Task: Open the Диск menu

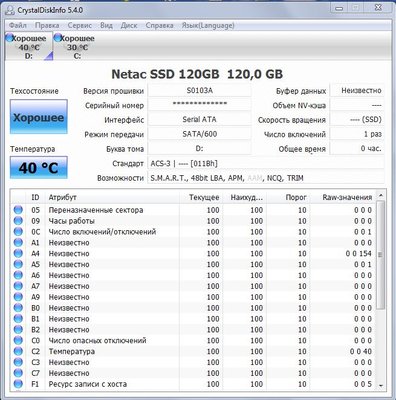Action: pos(129,25)
